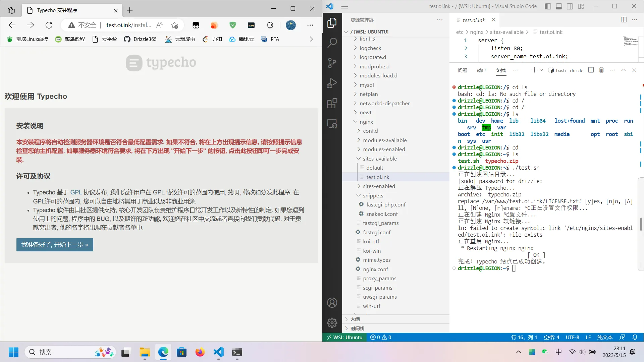
Task: Follow the GPL link in the license text
Action: tap(76, 192)
